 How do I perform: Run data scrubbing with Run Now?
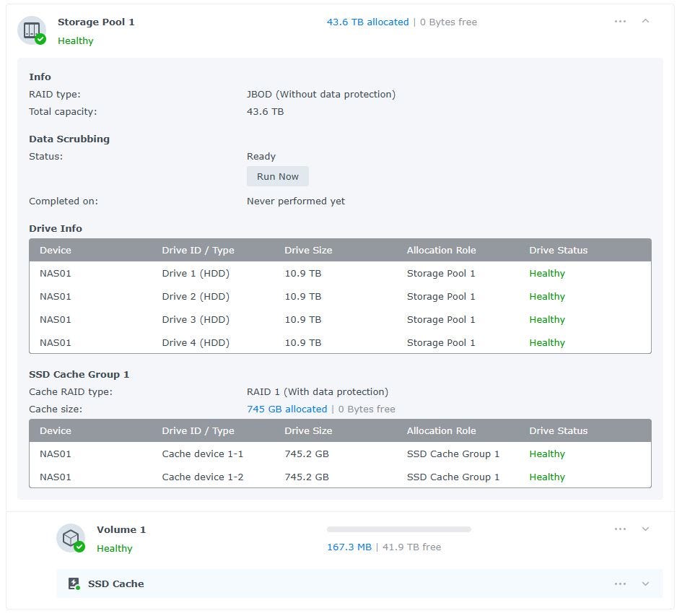[277, 176]
